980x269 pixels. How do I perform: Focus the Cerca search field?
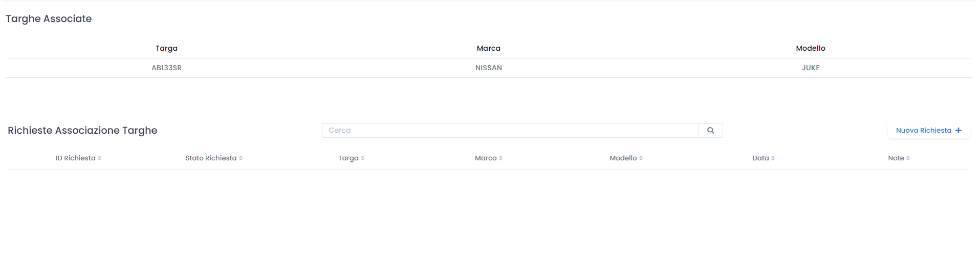point(510,130)
